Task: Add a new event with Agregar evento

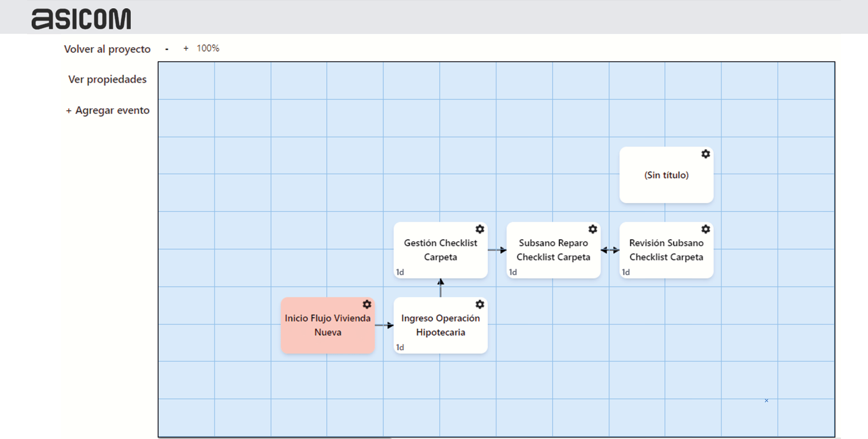Action: coord(108,110)
